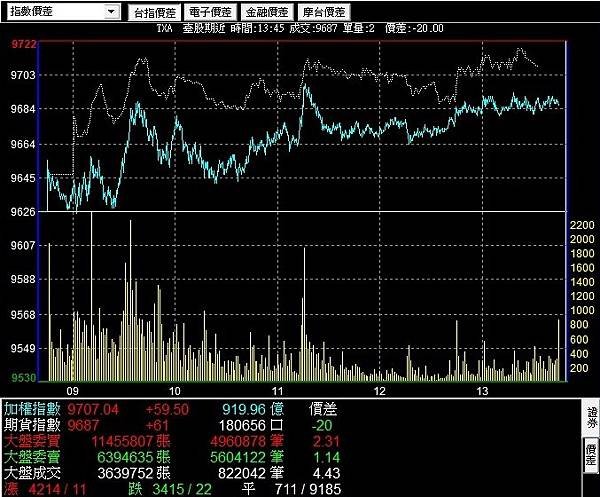Switch to the 證券 side tab

591,418
